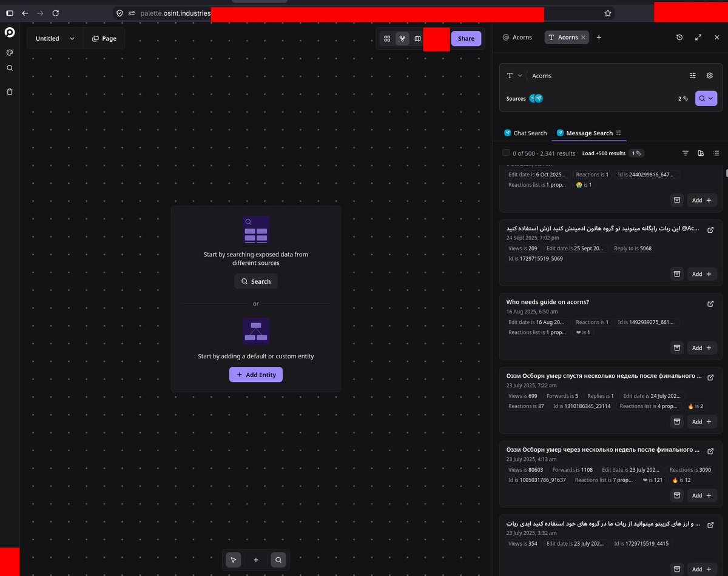728x576 pixels.
Task: Switch to the map view mode
Action: [x=417, y=38]
